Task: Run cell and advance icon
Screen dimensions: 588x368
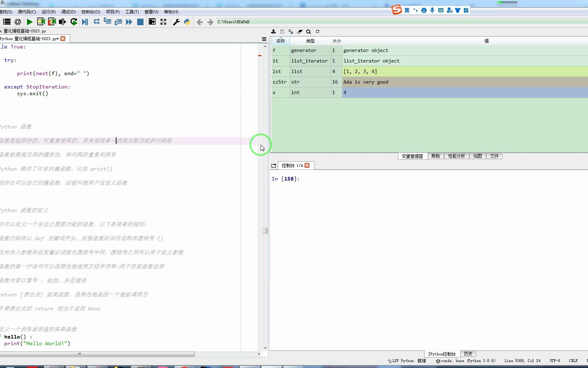Action: click(x=52, y=22)
